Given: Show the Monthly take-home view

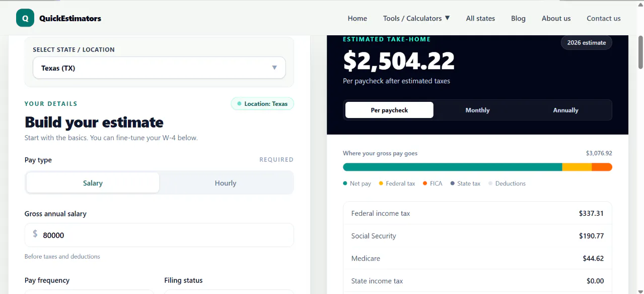Looking at the screenshot, I should click(477, 110).
